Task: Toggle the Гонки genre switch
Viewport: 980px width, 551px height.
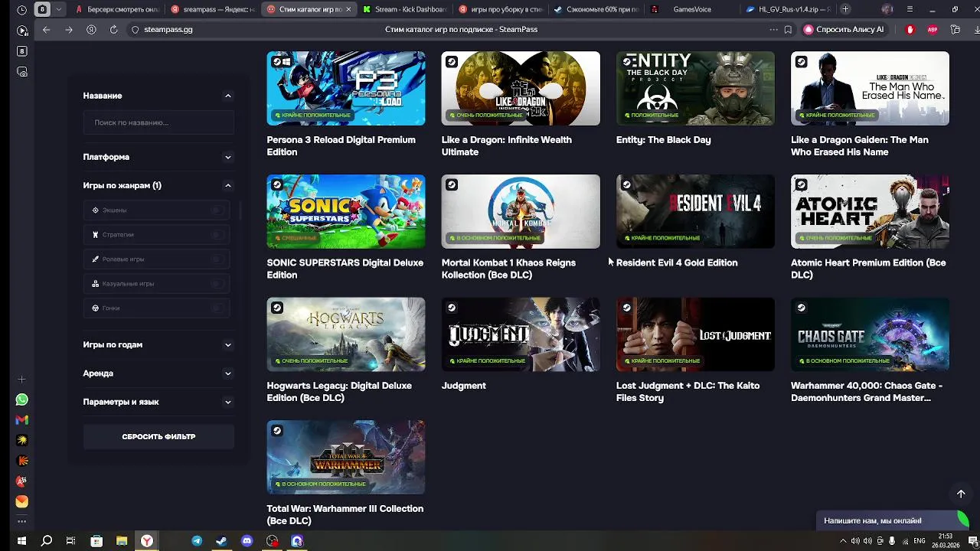Action: tap(219, 308)
